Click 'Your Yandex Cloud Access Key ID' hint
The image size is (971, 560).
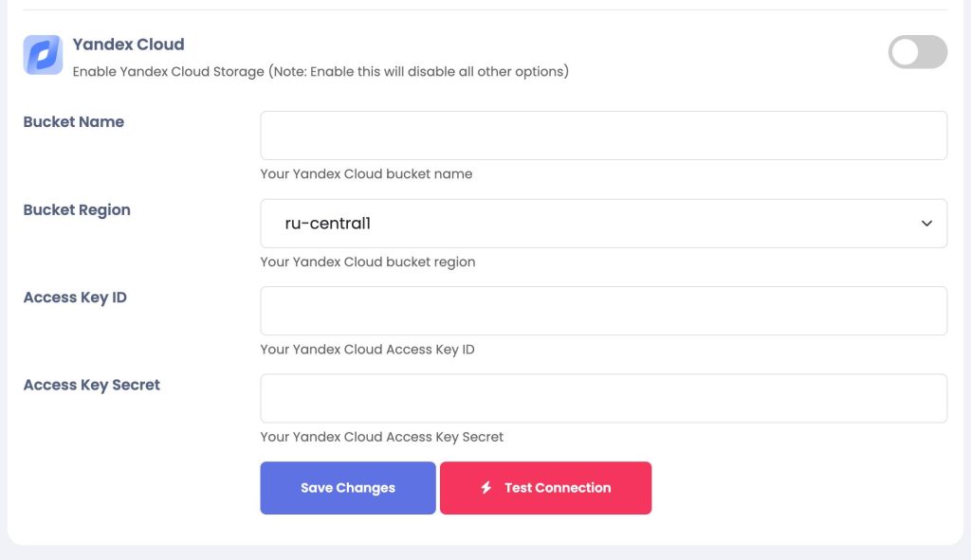[x=367, y=350]
